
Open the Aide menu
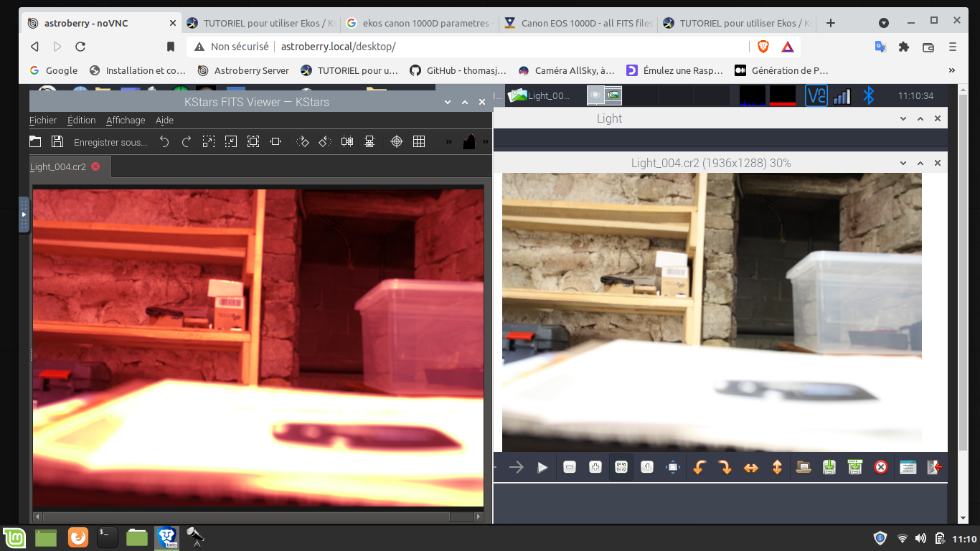pyautogui.click(x=164, y=121)
